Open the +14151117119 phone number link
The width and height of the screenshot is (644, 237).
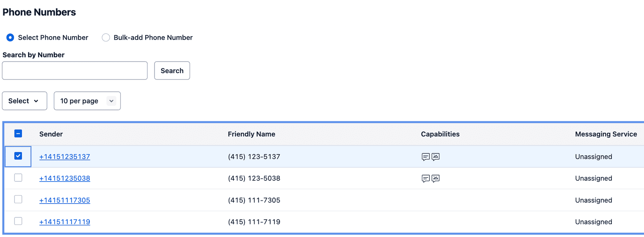(65, 222)
